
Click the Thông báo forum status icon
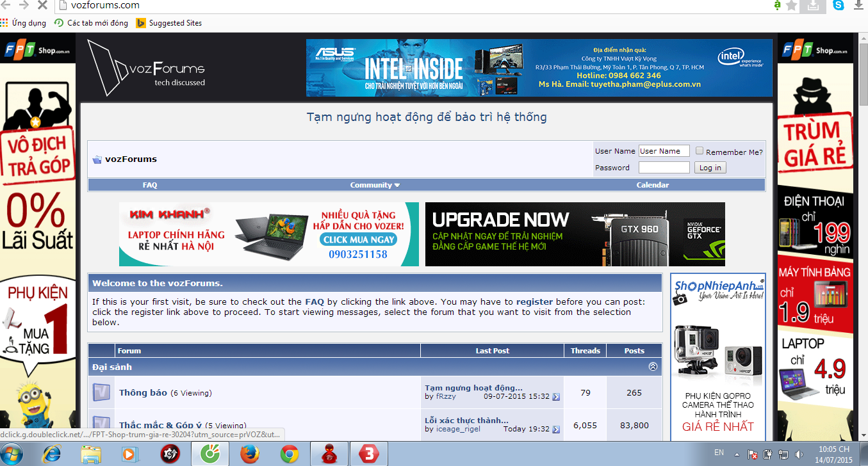[x=101, y=392]
